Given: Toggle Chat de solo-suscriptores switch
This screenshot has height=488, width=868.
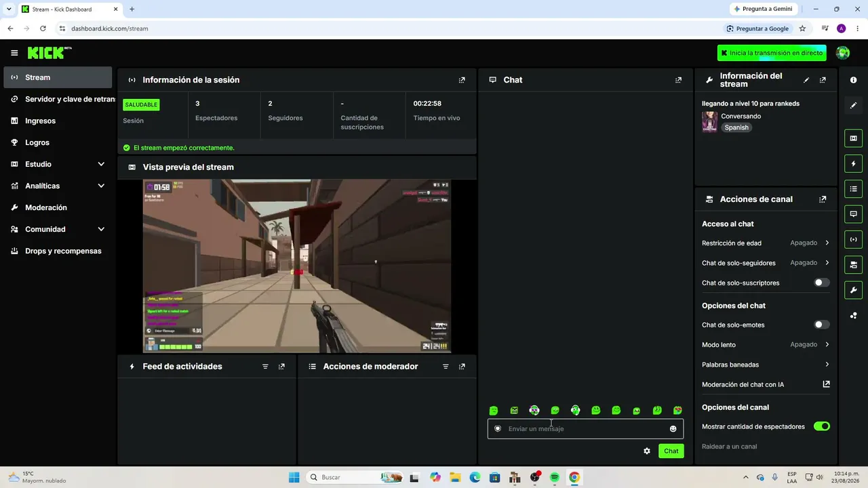Looking at the screenshot, I should (821, 283).
